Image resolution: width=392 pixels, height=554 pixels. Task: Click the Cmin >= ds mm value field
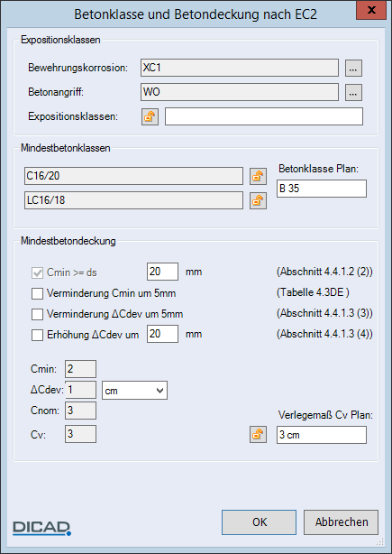coord(162,272)
